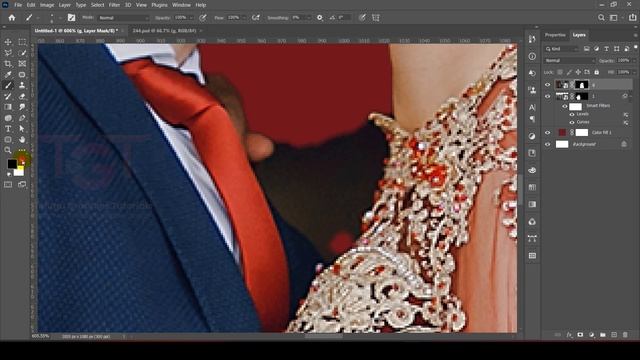
Task: Open the Filter menu
Action: coord(114,5)
